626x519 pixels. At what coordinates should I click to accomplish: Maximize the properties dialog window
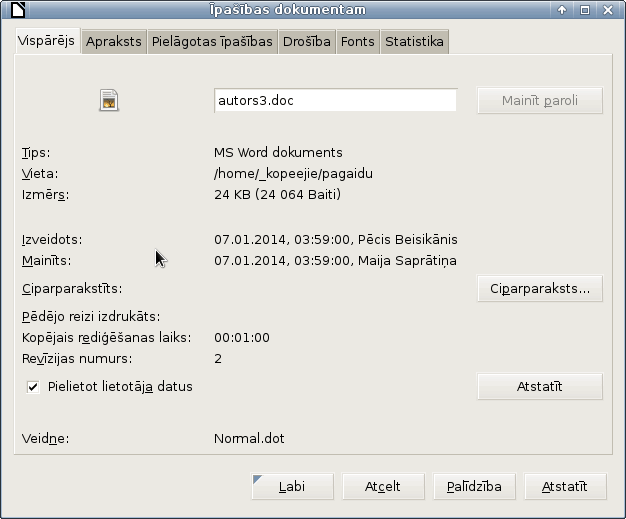click(x=585, y=10)
